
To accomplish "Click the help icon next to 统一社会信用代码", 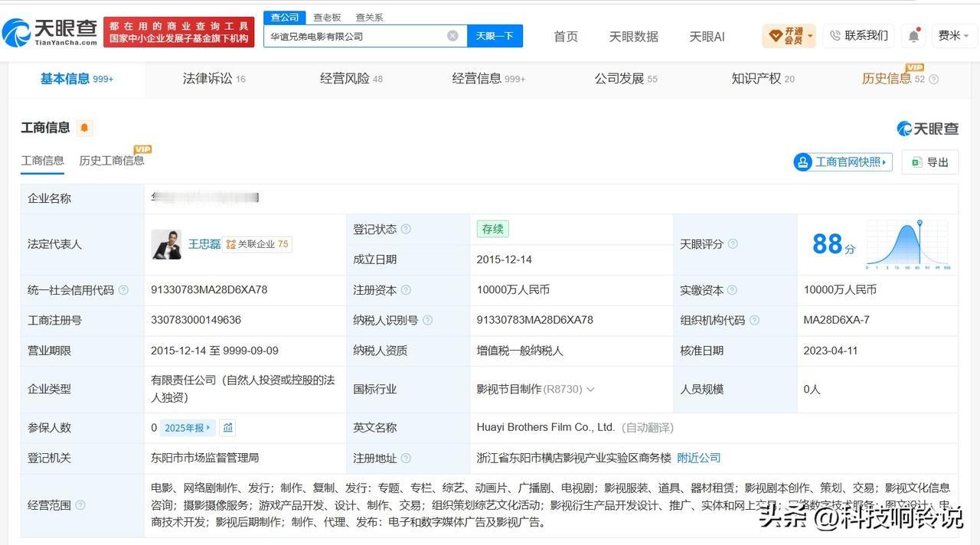I will point(123,290).
